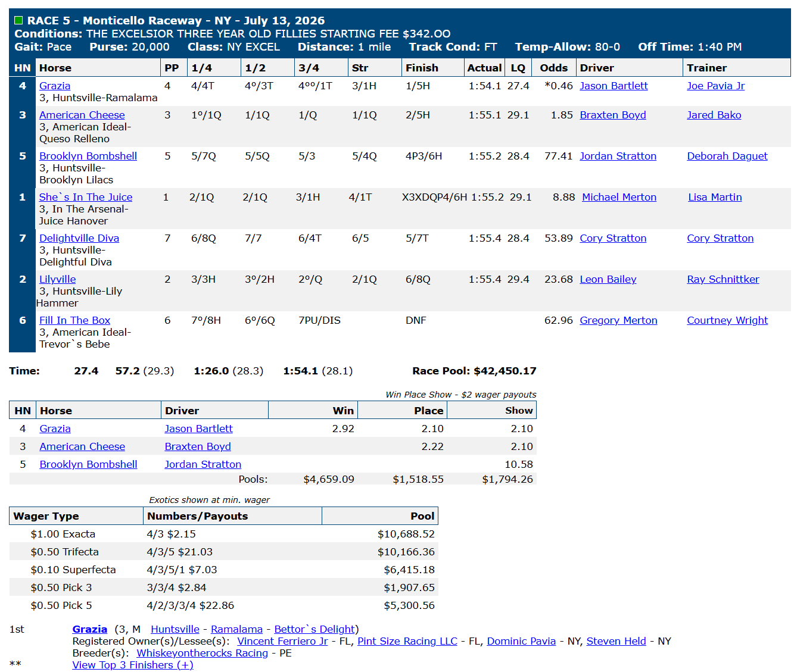
Task: View driver Michael Merton's profile
Action: [x=619, y=197]
